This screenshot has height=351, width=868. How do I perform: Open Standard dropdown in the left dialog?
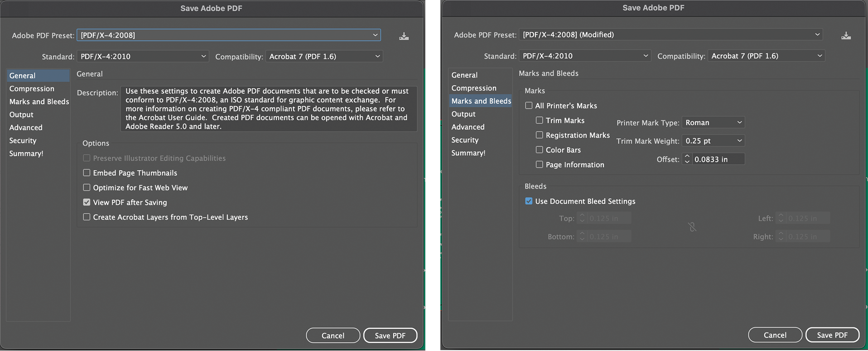click(143, 56)
